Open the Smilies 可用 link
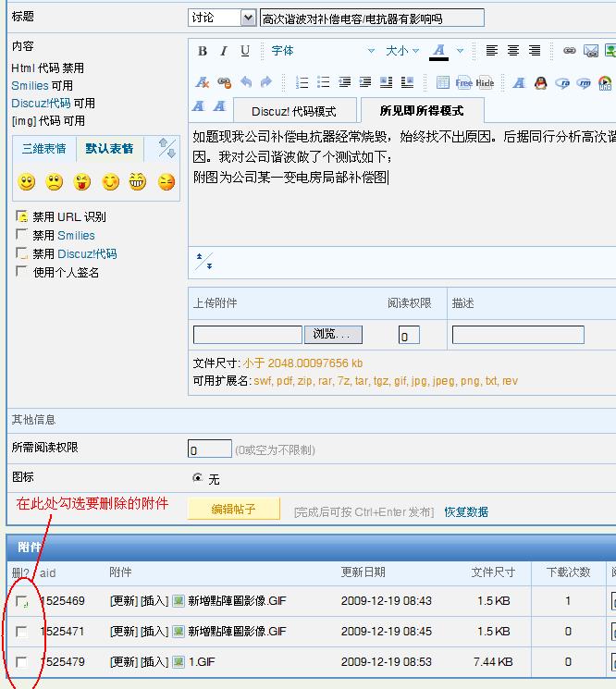 [30, 86]
